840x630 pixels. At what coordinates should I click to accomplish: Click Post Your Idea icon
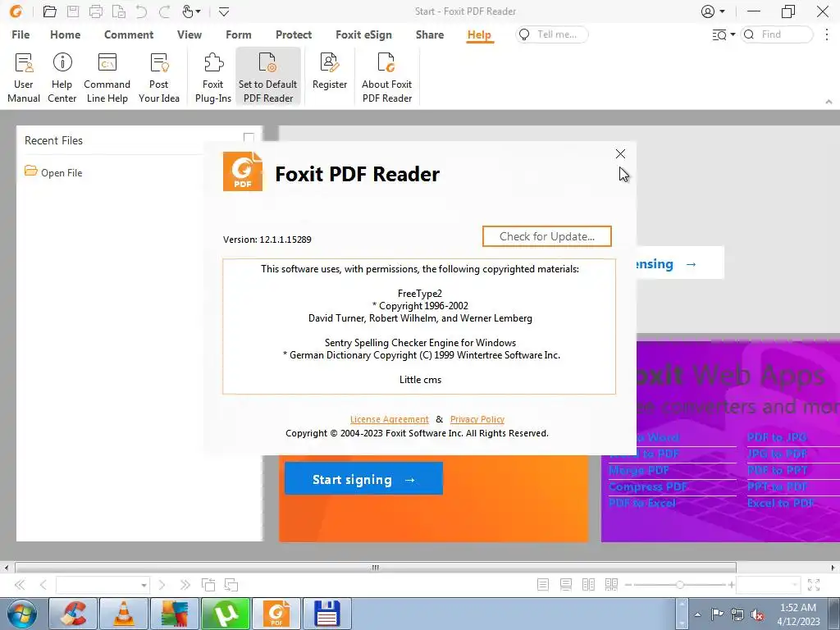(x=159, y=62)
